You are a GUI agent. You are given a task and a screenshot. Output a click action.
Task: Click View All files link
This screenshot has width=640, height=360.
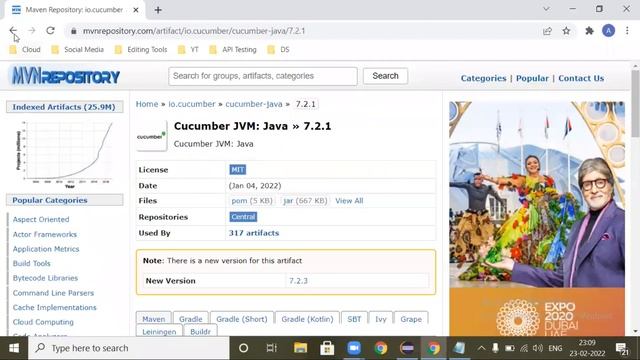coord(349,201)
